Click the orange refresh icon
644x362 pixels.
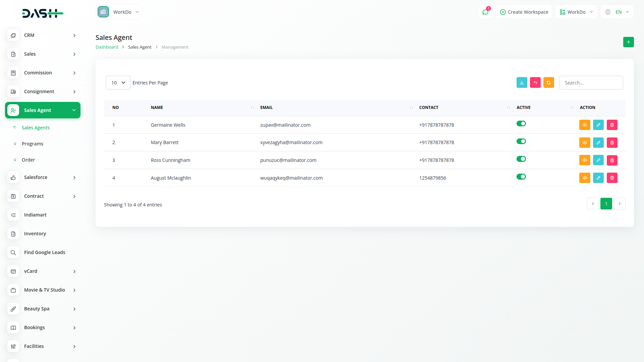548,82
